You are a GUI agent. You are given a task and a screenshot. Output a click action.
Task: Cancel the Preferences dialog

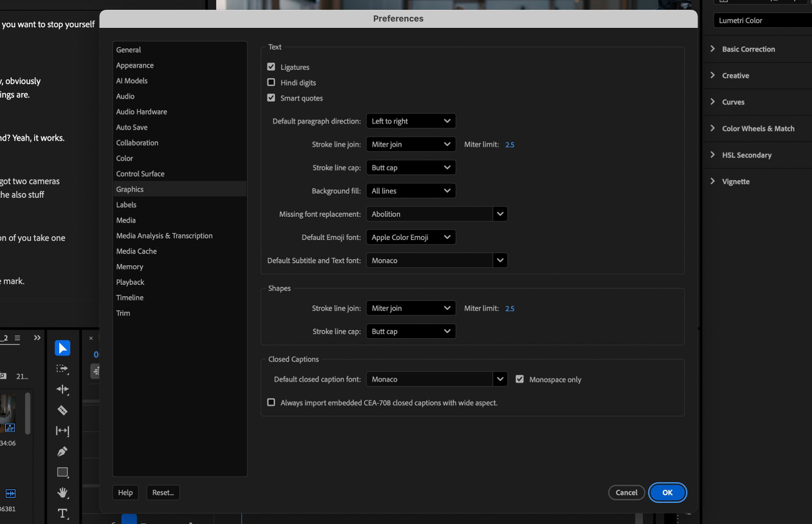click(x=626, y=493)
